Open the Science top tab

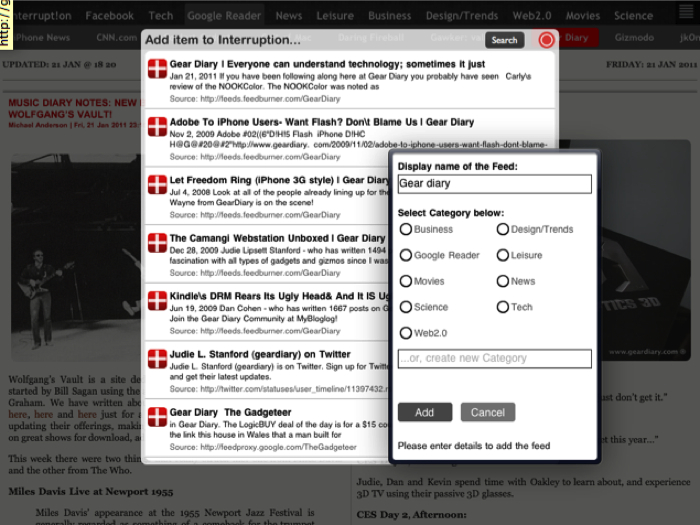tap(633, 16)
